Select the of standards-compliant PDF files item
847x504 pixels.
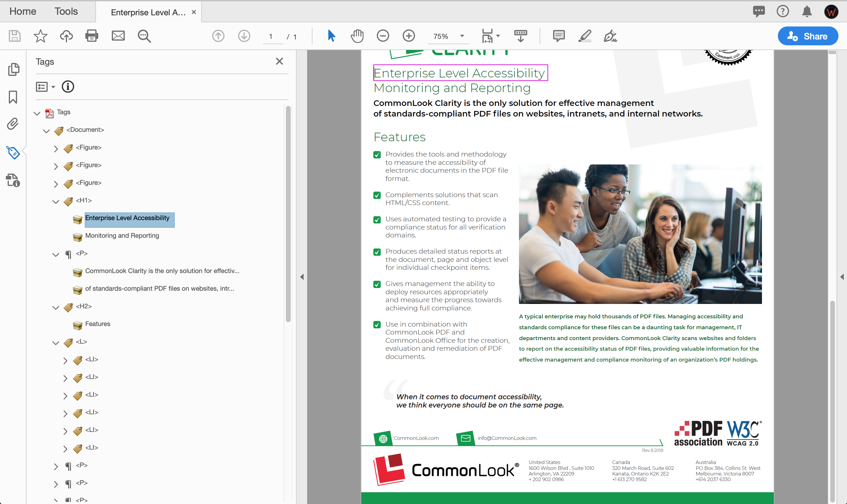[x=159, y=288]
